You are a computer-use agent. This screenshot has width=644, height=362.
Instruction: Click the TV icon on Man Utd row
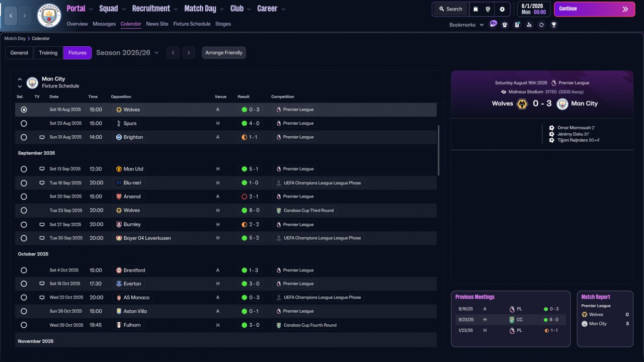coord(42,169)
